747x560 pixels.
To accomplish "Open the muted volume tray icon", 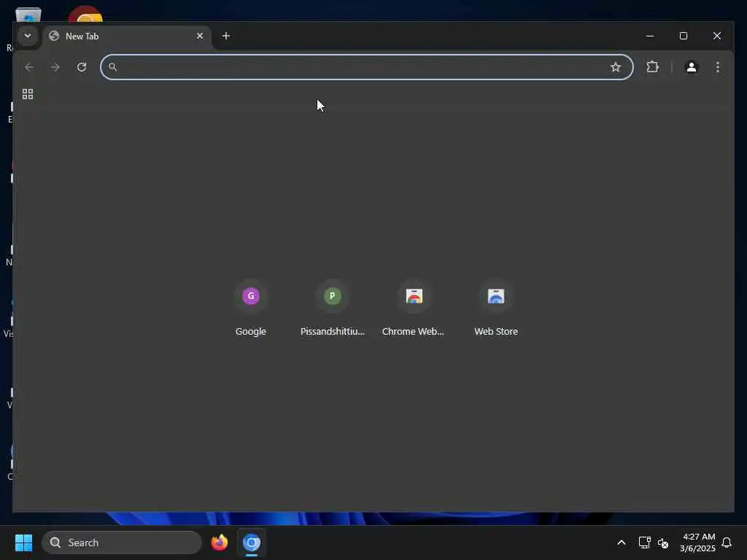I will 662,542.
